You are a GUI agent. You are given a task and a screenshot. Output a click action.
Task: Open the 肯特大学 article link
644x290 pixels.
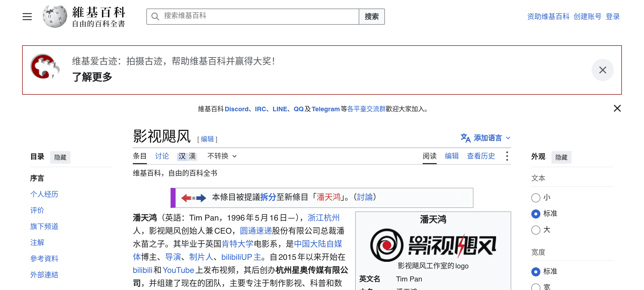[237, 244]
